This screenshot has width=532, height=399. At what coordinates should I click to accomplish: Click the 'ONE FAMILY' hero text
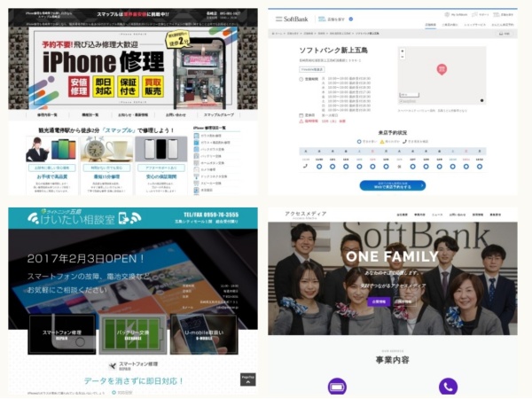392,256
